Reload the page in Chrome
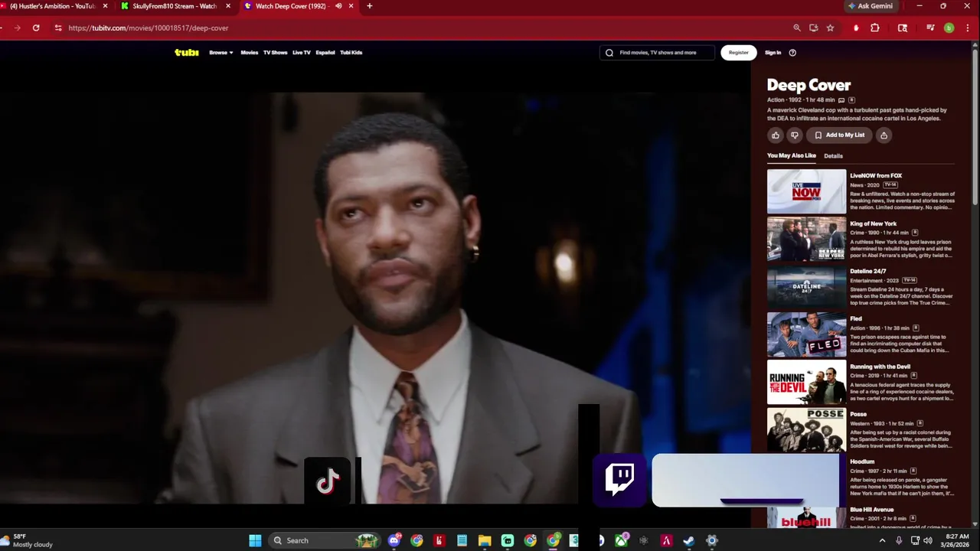The width and height of the screenshot is (980, 551). click(36, 28)
